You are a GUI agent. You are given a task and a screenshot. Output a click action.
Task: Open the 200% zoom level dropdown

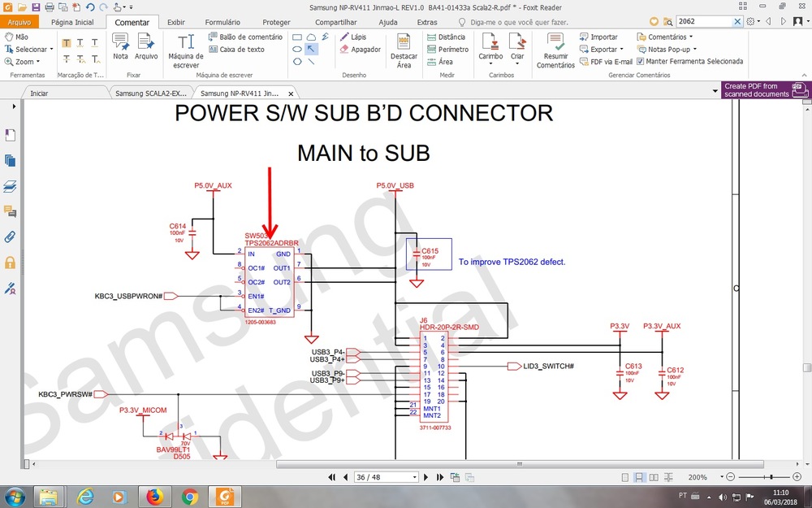(722, 477)
